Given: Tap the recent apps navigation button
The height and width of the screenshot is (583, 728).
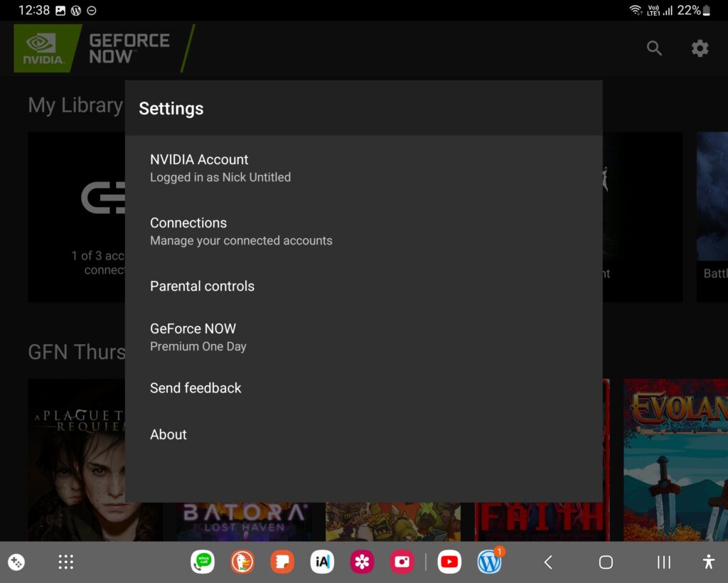Looking at the screenshot, I should click(664, 562).
